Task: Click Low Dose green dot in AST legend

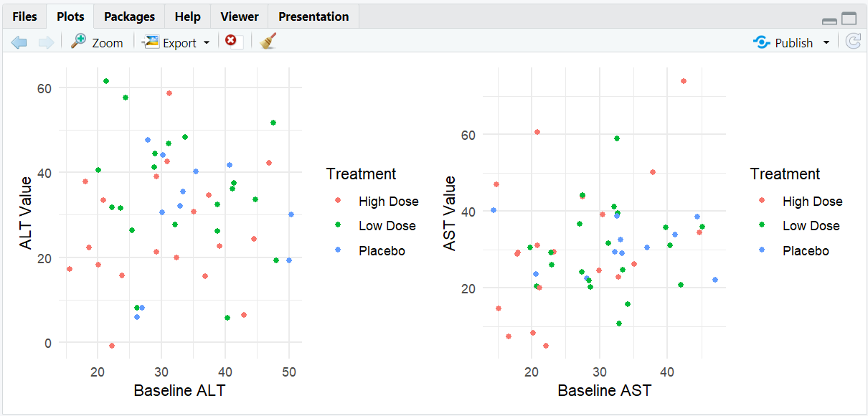Action: (x=762, y=226)
